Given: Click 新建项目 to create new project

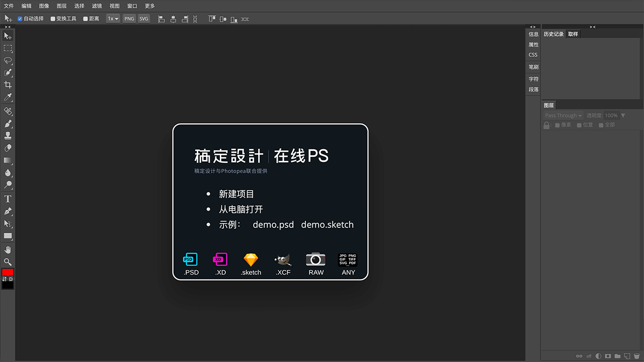Looking at the screenshot, I should click(x=236, y=194).
